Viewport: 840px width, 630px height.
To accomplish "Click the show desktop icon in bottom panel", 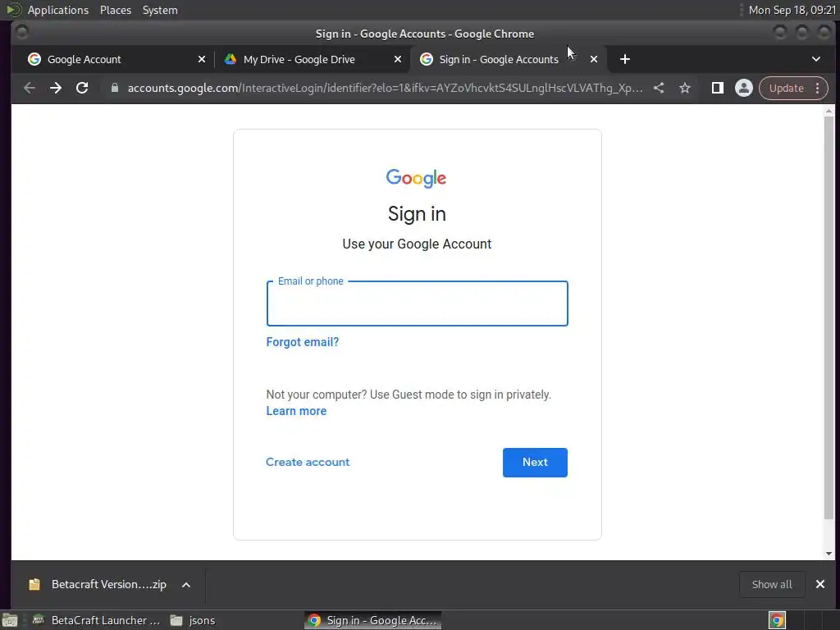I will pyautogui.click(x=10, y=620).
